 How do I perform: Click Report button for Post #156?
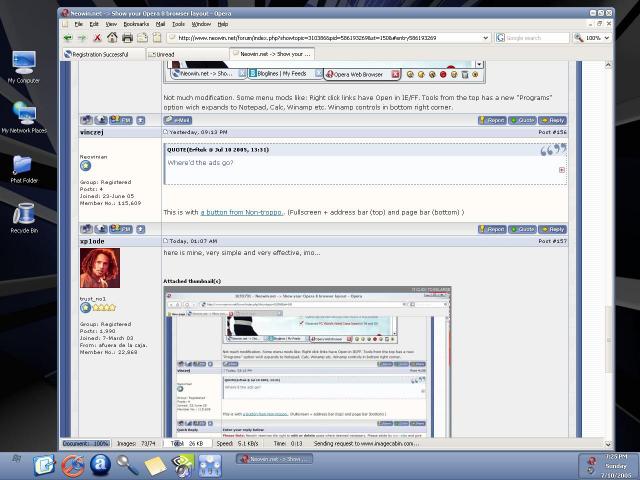pyautogui.click(x=492, y=229)
